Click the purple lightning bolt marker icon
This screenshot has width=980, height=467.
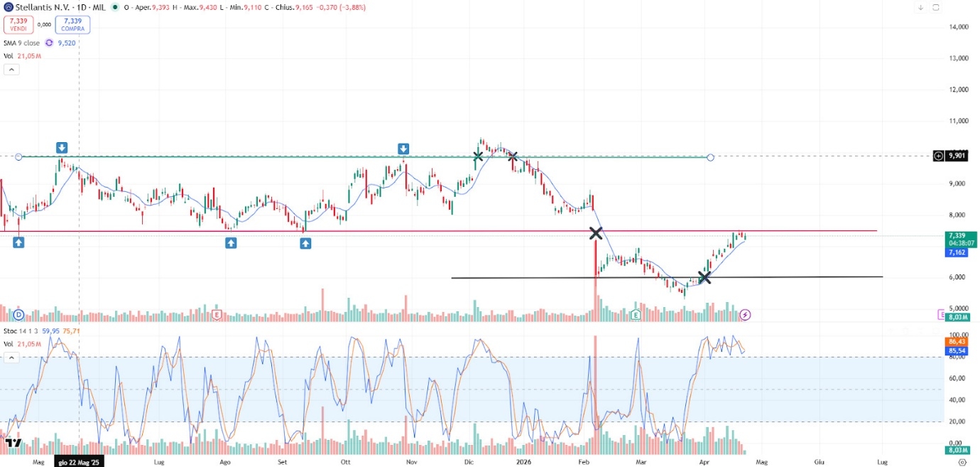coord(745,314)
